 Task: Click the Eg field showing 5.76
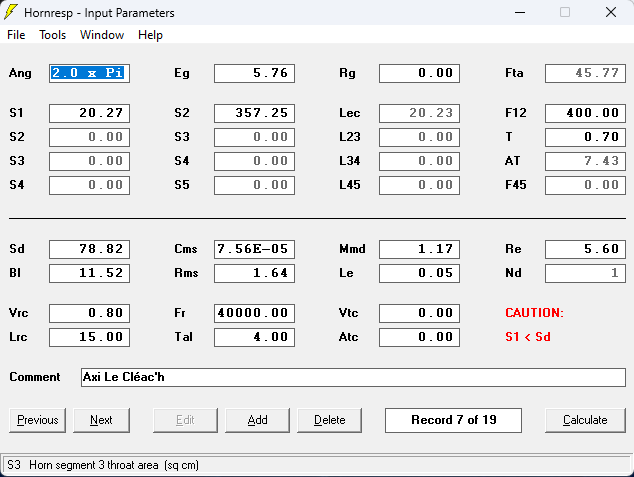pyautogui.click(x=254, y=73)
